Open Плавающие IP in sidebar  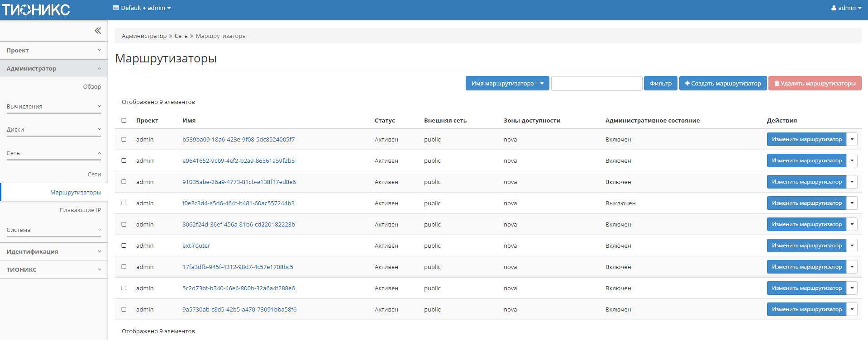pos(80,210)
